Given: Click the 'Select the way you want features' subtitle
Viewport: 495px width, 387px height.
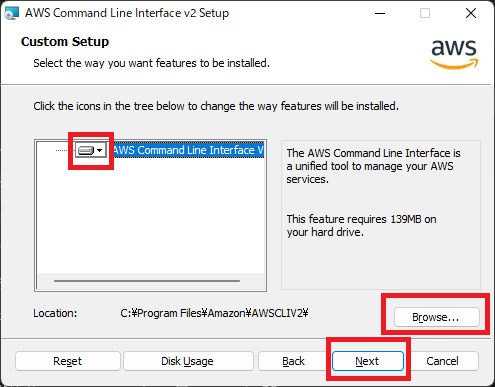Looking at the screenshot, I should (151, 63).
